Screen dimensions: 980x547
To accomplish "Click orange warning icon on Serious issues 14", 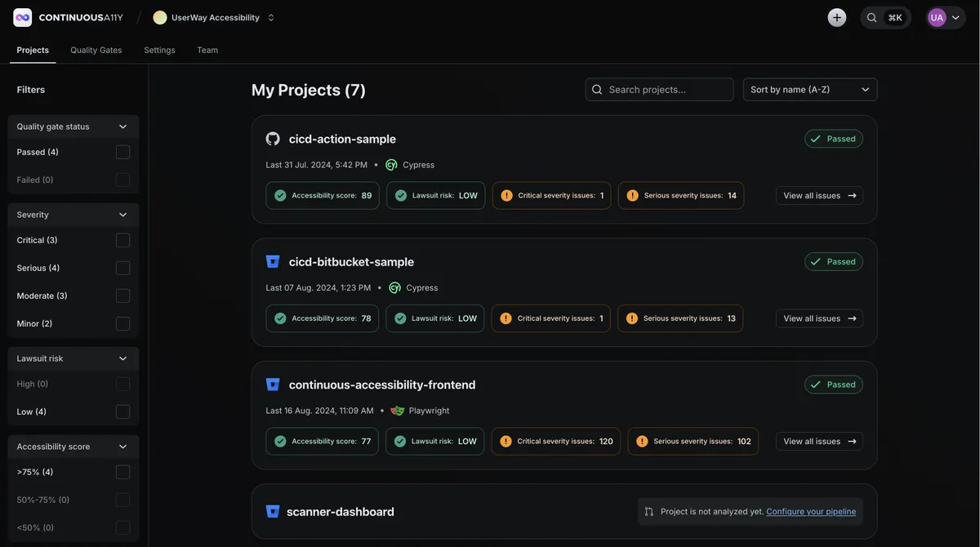I will pos(632,196).
